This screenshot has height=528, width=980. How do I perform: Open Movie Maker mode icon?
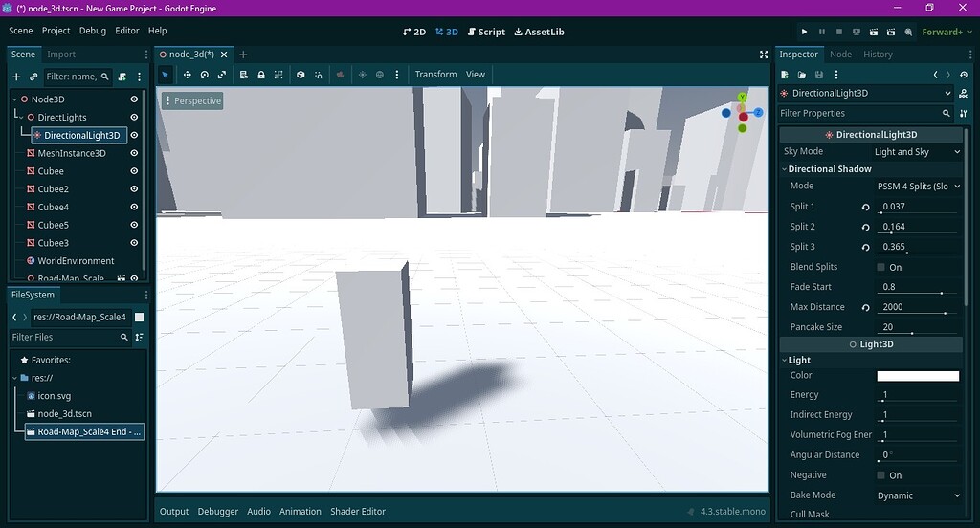pyautogui.click(x=908, y=32)
